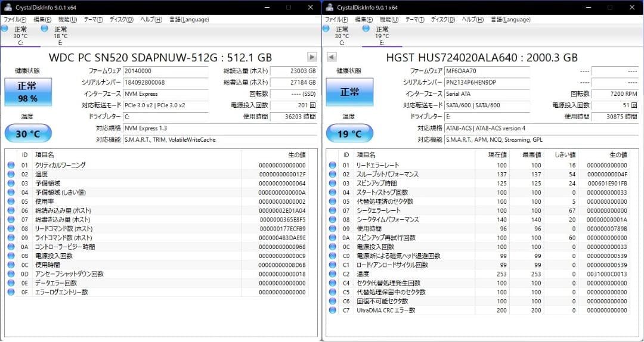Open ファイル menu in right window
Viewport: 644px width, 342px height.
[337, 19]
